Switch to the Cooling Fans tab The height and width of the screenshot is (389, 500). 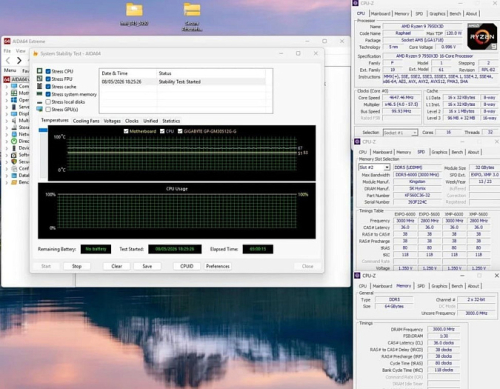(86, 121)
